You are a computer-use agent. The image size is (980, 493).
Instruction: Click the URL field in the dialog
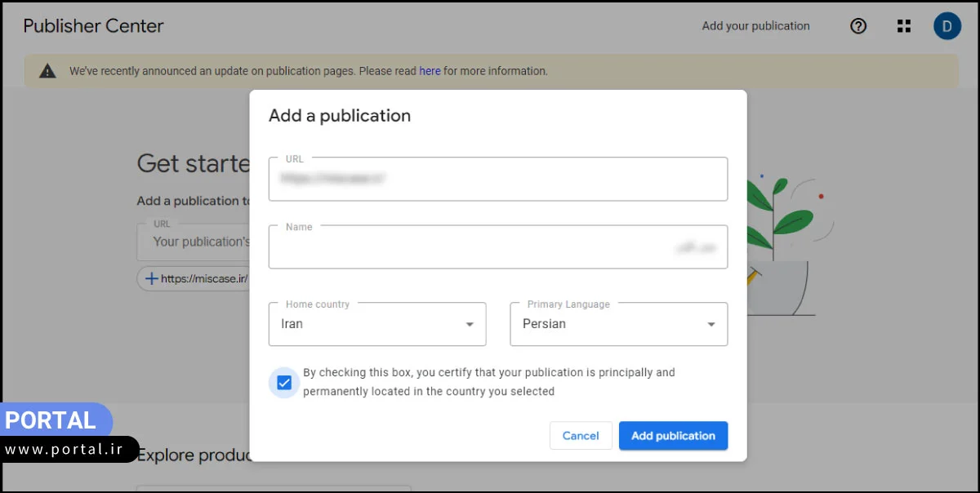pyautogui.click(x=497, y=179)
